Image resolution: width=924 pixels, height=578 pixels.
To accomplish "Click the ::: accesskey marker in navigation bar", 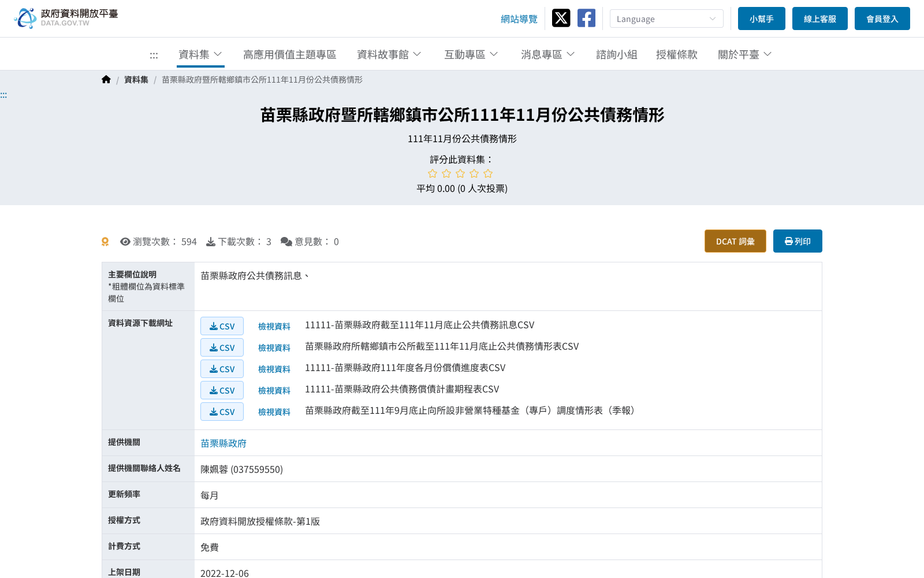I will point(154,55).
